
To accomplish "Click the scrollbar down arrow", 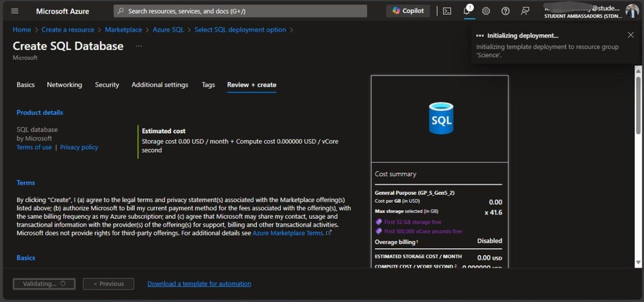I will click(x=638, y=262).
